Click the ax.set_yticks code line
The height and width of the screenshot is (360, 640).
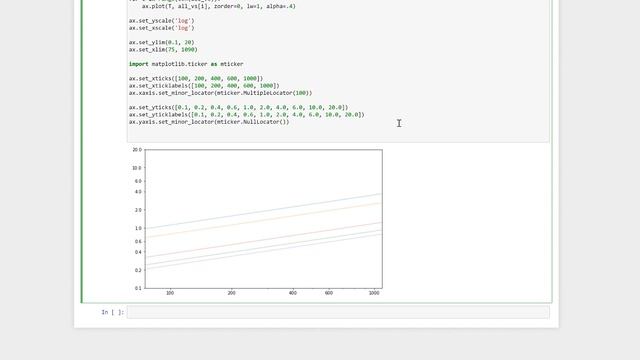(x=238, y=107)
